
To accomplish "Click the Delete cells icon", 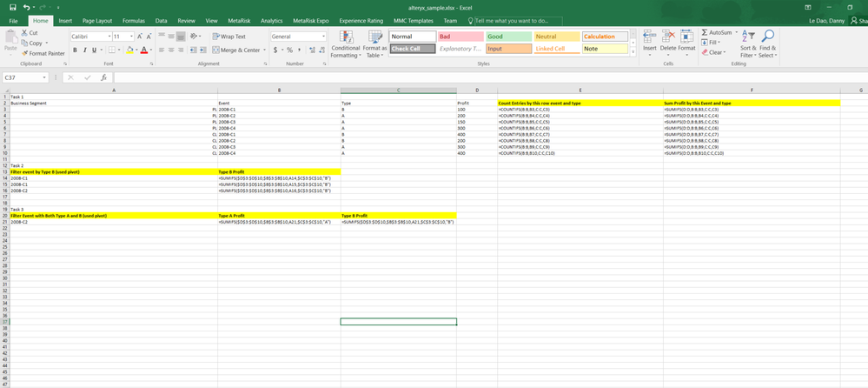I will coord(668,37).
